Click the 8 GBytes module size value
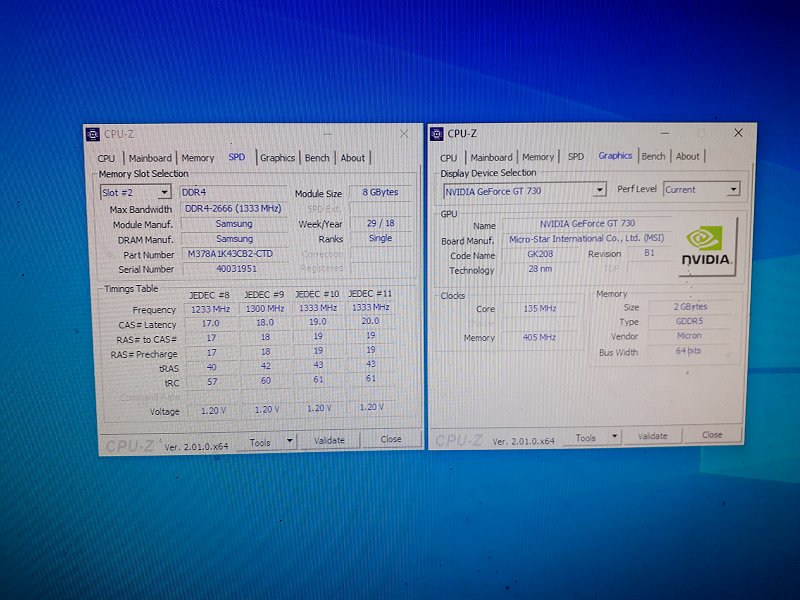800x600 pixels. (380, 192)
